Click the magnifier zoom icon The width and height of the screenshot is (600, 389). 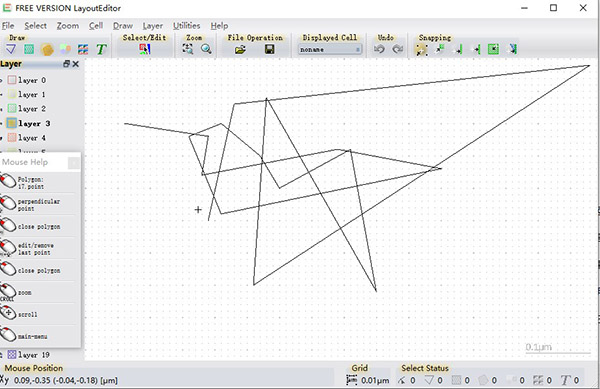(x=206, y=49)
